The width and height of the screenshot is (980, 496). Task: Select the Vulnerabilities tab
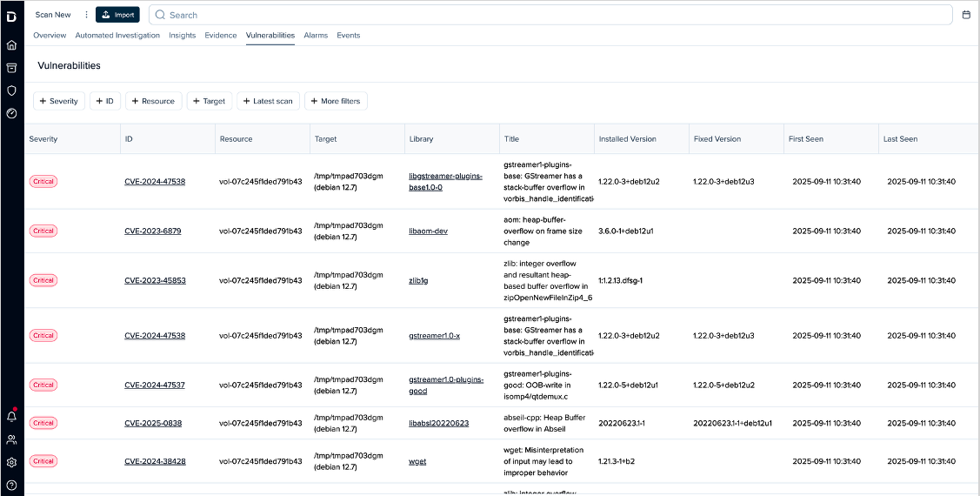(x=270, y=36)
